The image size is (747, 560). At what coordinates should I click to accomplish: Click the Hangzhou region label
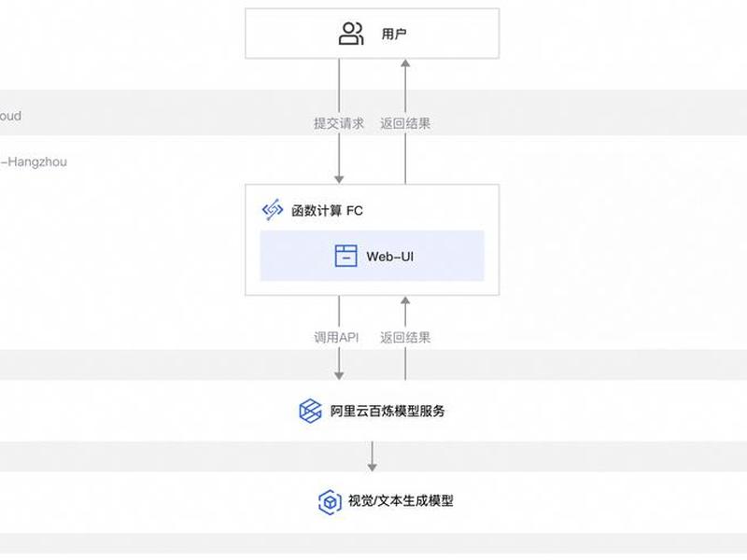tap(34, 161)
